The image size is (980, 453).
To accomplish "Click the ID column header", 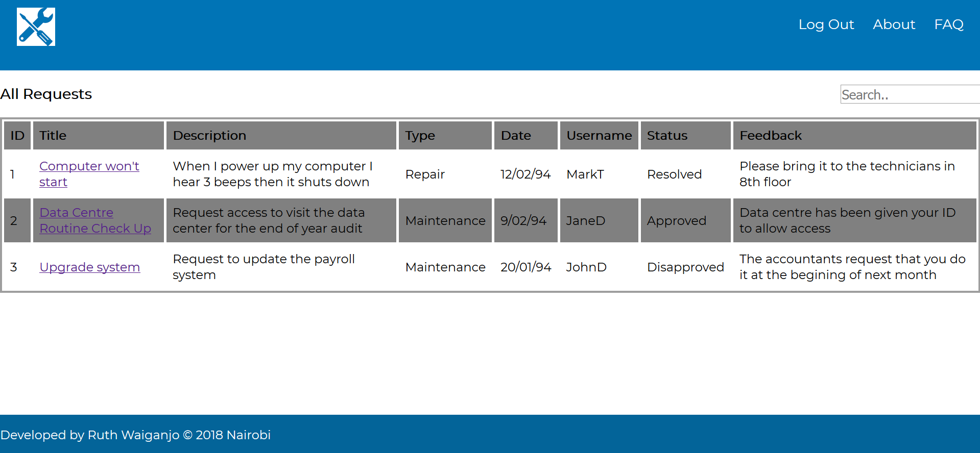I will pyautogui.click(x=17, y=135).
